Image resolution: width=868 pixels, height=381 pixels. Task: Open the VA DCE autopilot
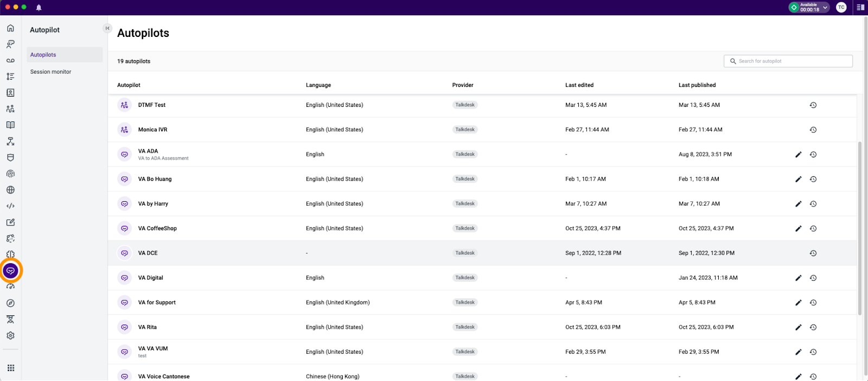coord(148,253)
